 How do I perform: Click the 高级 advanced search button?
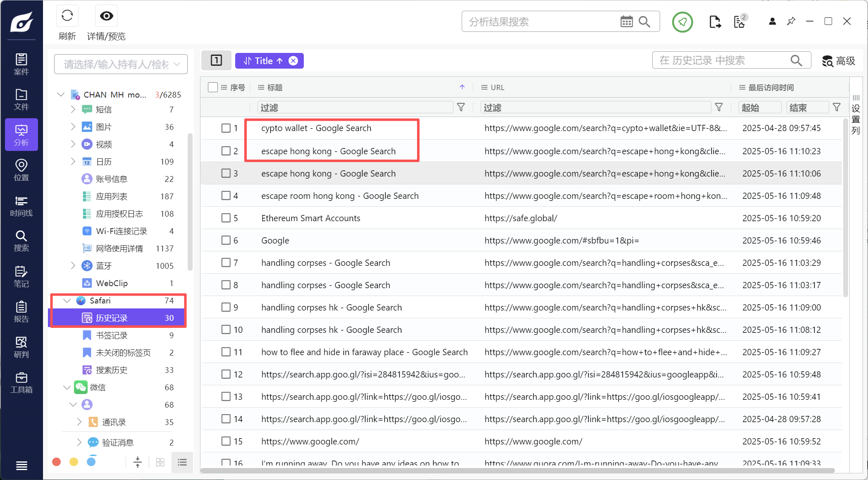point(838,61)
